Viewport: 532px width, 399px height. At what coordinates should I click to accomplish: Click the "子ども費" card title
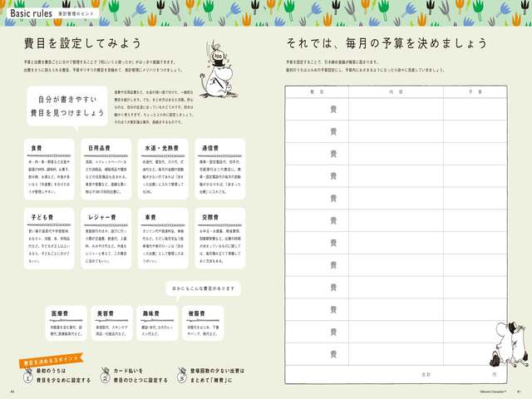tap(42, 217)
